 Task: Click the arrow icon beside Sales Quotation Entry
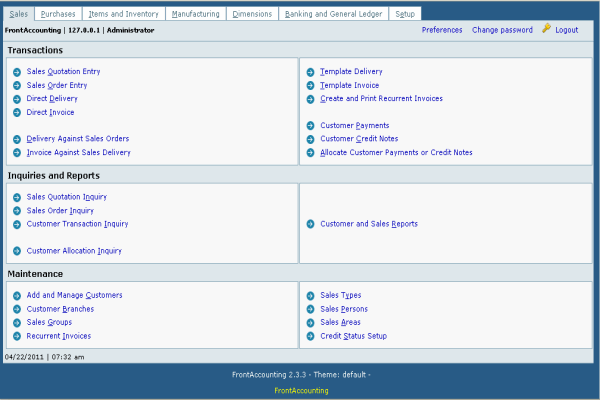(17, 72)
